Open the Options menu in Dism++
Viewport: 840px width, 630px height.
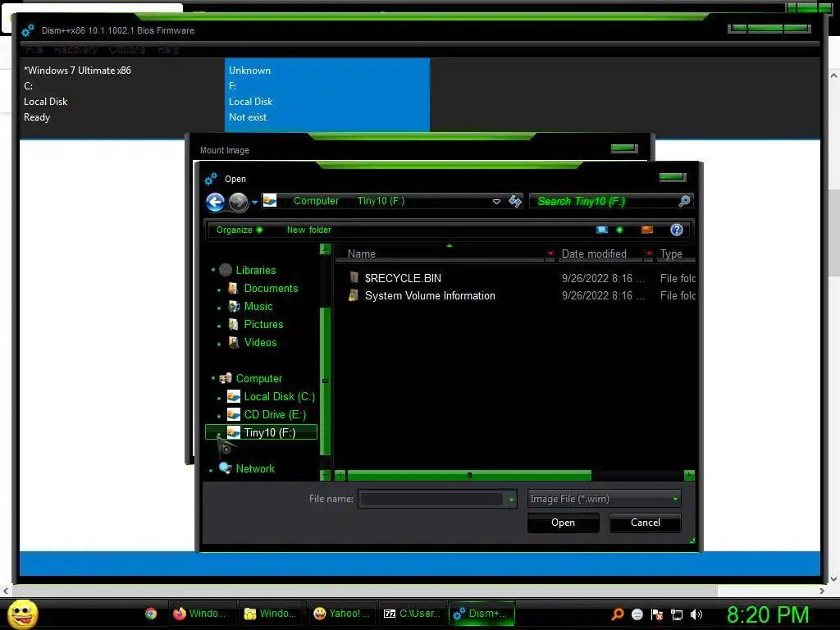coord(127,49)
